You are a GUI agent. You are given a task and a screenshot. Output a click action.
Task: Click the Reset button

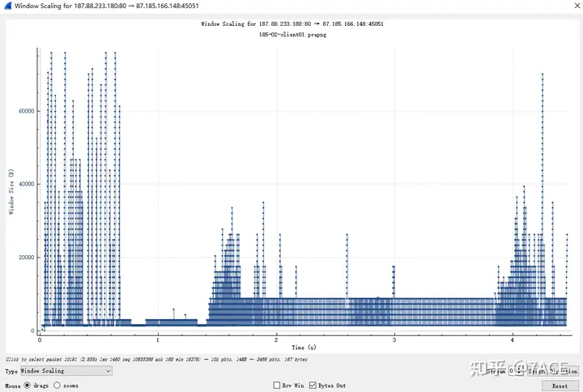560,386
